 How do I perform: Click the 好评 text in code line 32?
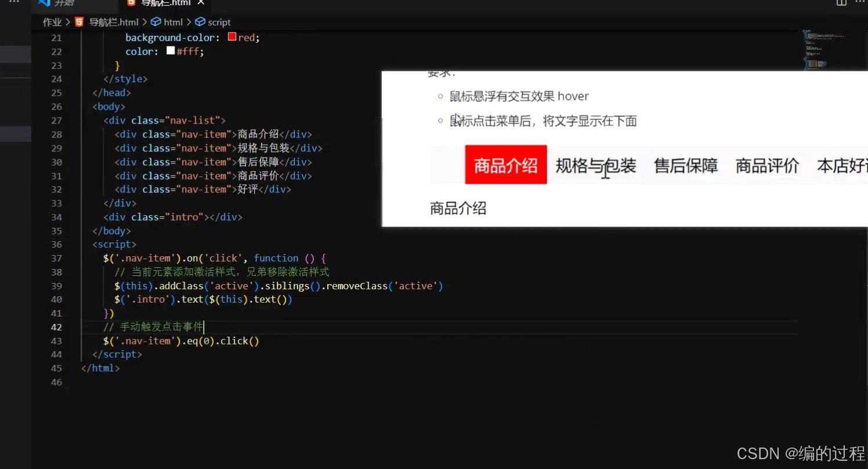click(x=248, y=190)
